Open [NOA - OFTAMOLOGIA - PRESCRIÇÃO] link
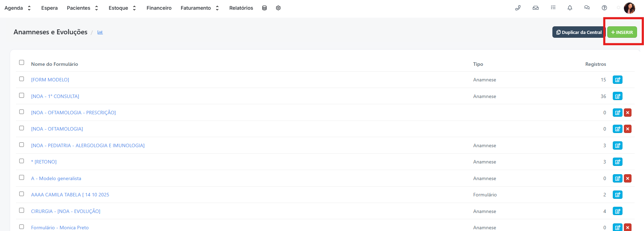 [x=74, y=113]
